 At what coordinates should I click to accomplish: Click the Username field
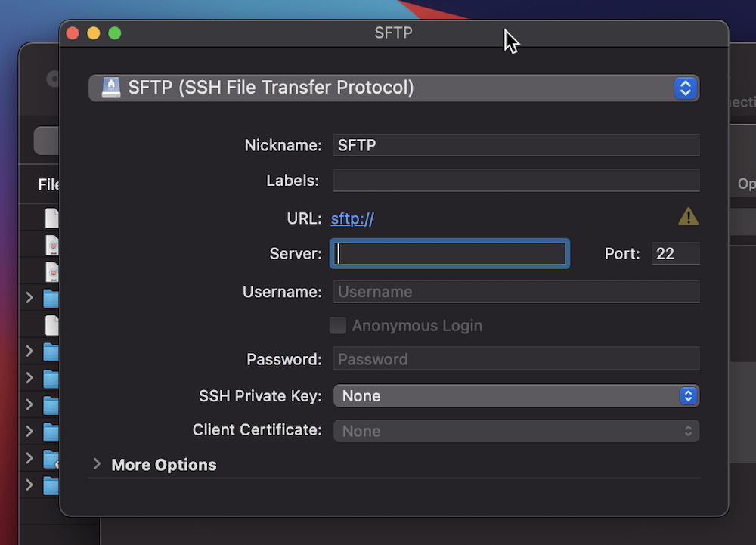(516, 292)
